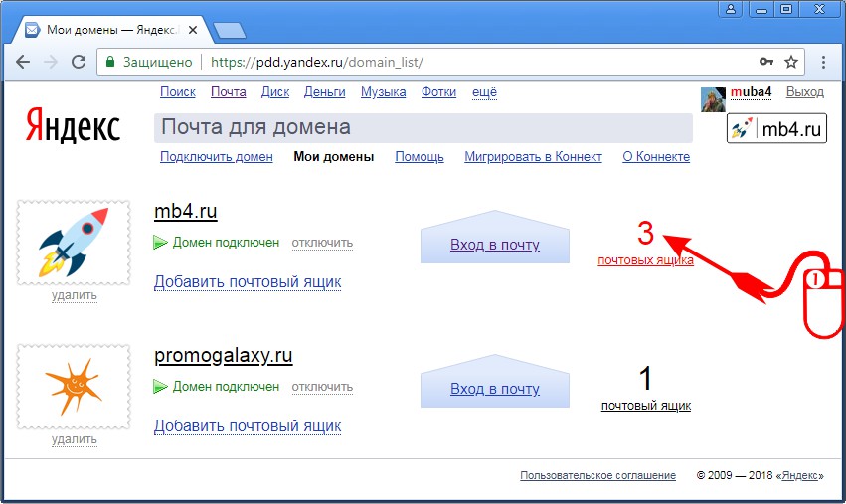Open the Подключить домен menu item
The width and height of the screenshot is (846, 504).
click(217, 156)
